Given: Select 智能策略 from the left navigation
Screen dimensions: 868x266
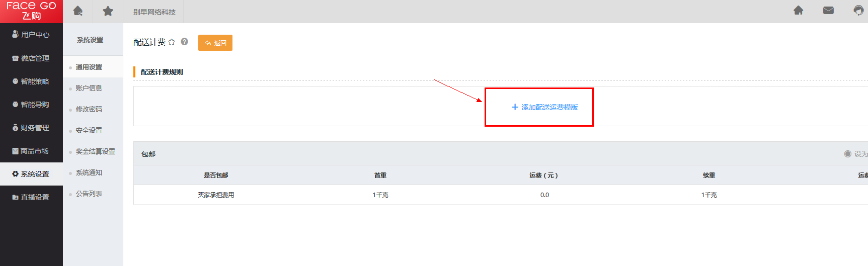Looking at the screenshot, I should click(31, 81).
